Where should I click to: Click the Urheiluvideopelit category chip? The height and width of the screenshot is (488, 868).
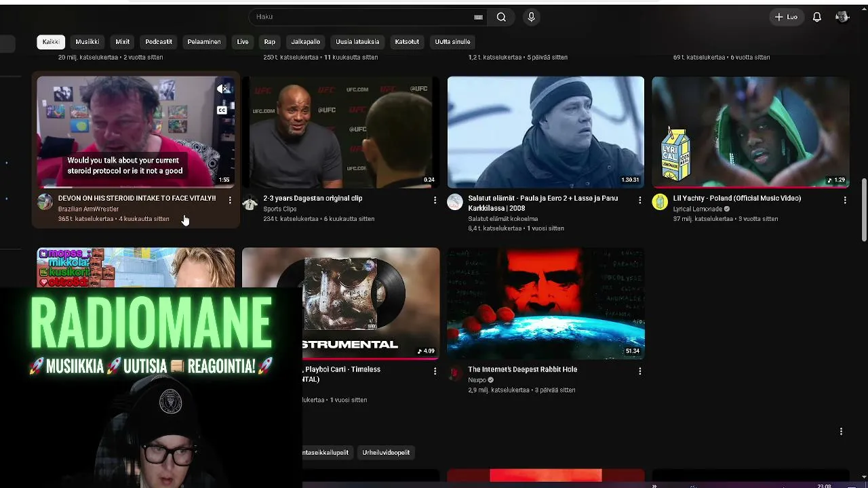coord(386,453)
